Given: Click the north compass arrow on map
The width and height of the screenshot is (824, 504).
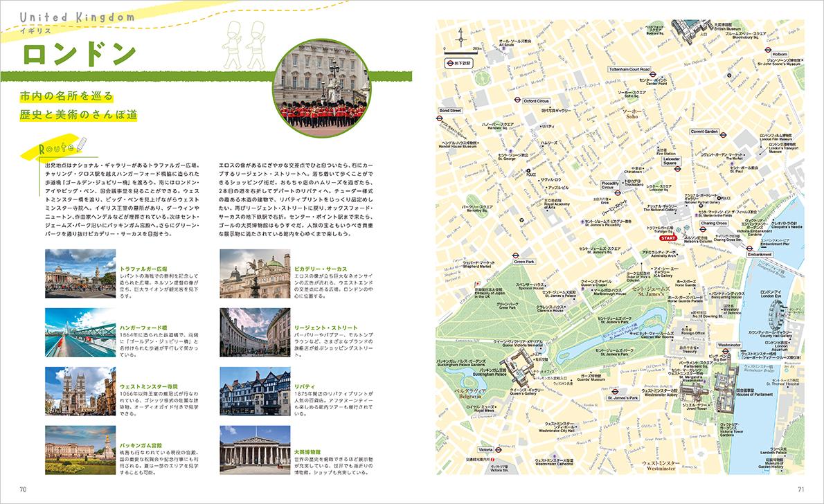Looking at the screenshot, I should point(458,35).
